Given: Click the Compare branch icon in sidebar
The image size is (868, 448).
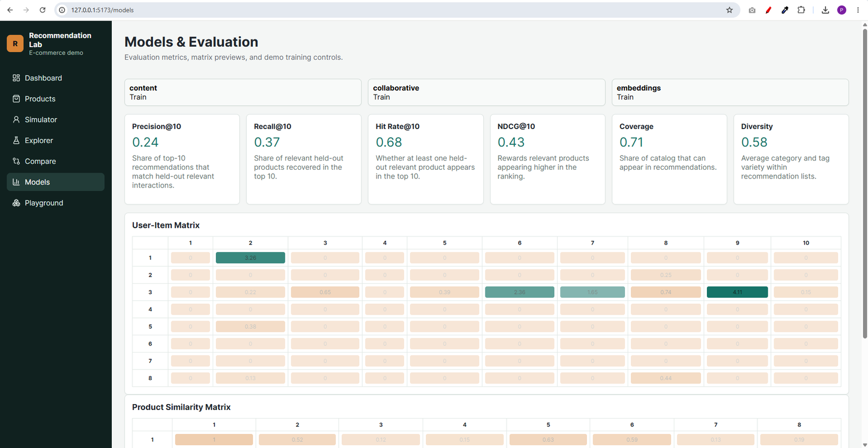Looking at the screenshot, I should pyautogui.click(x=16, y=161).
